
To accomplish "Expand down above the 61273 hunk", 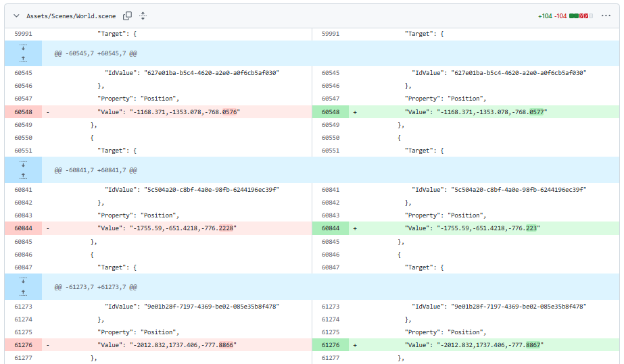I will [23, 281].
